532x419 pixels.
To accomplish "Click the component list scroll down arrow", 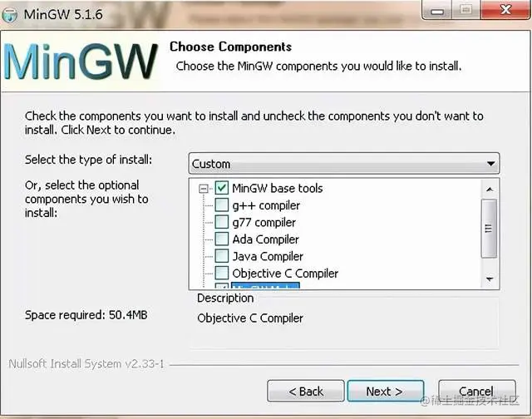I will point(490,279).
